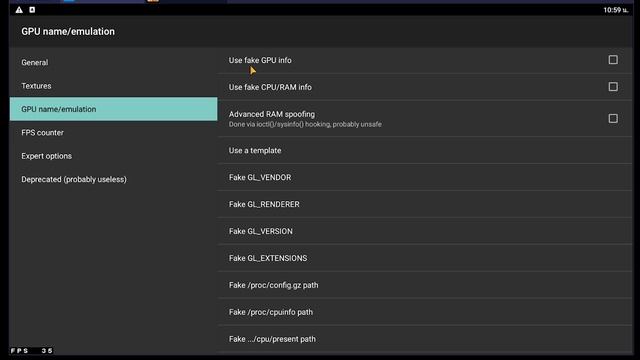Edit the Fake GL_VENDOR setting
Viewport: 640px width, 360px height.
click(x=425, y=177)
